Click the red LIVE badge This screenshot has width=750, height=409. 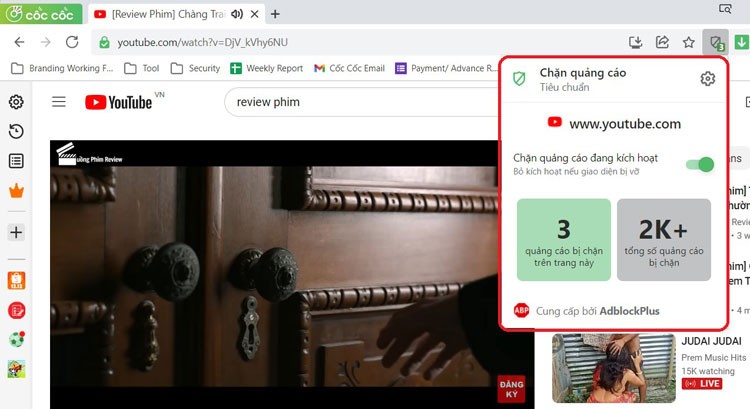(x=702, y=384)
